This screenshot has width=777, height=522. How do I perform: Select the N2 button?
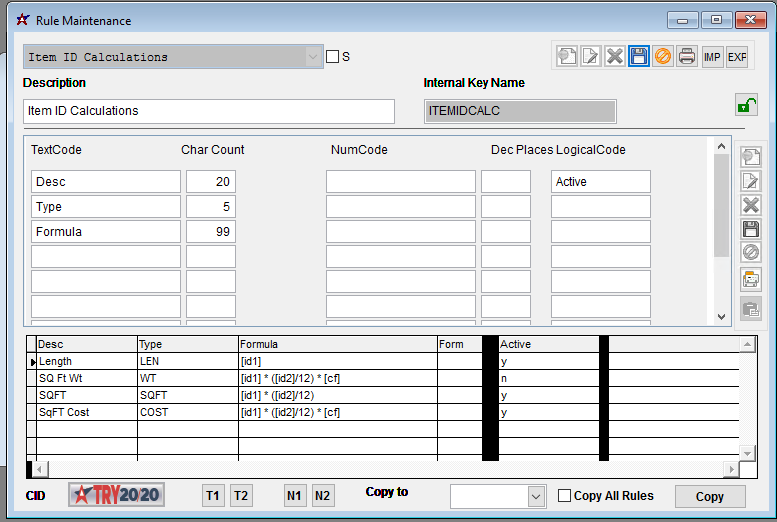(322, 495)
